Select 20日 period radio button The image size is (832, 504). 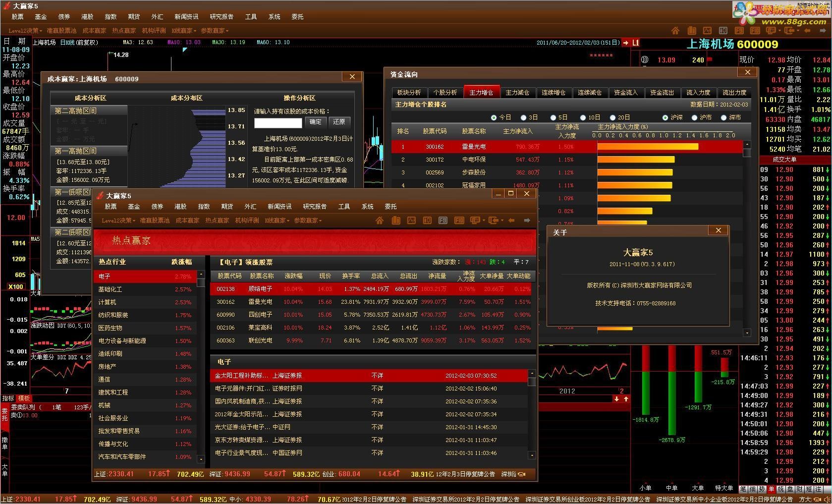612,117
